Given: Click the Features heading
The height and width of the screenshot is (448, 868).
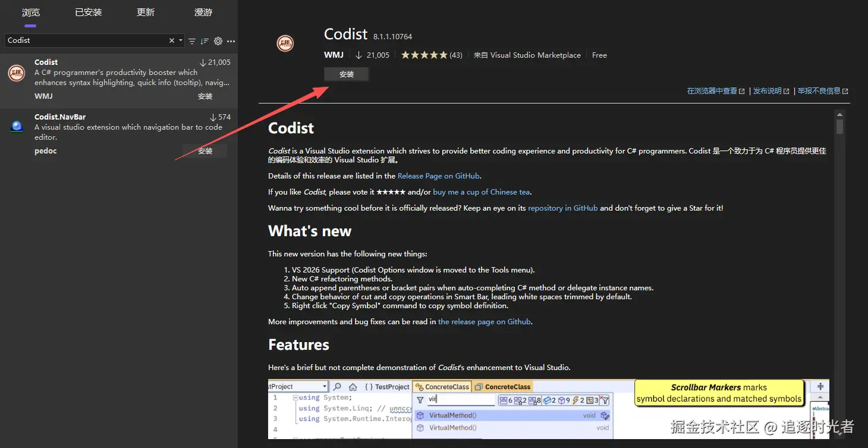Looking at the screenshot, I should point(298,345).
